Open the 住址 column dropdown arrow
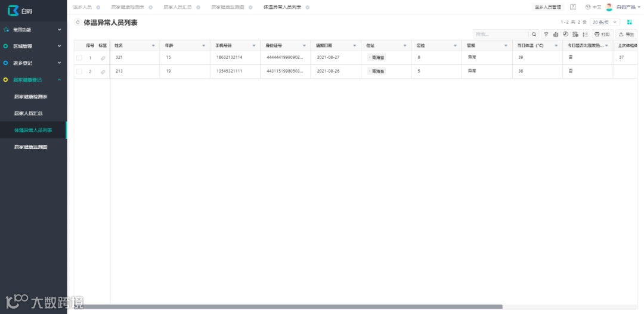 point(405,45)
